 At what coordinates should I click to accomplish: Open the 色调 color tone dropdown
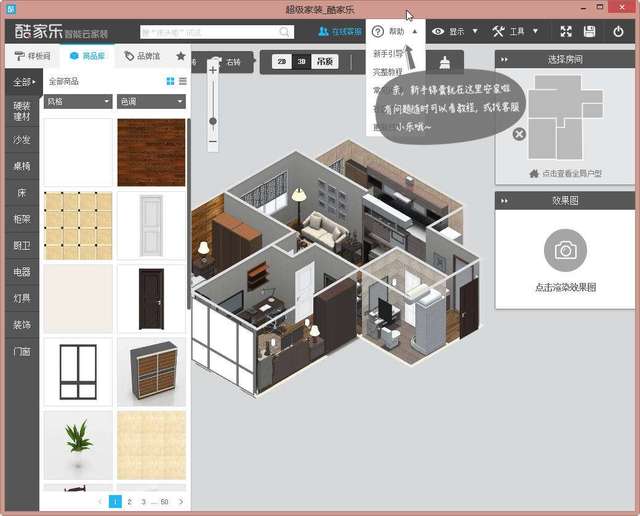click(x=150, y=102)
